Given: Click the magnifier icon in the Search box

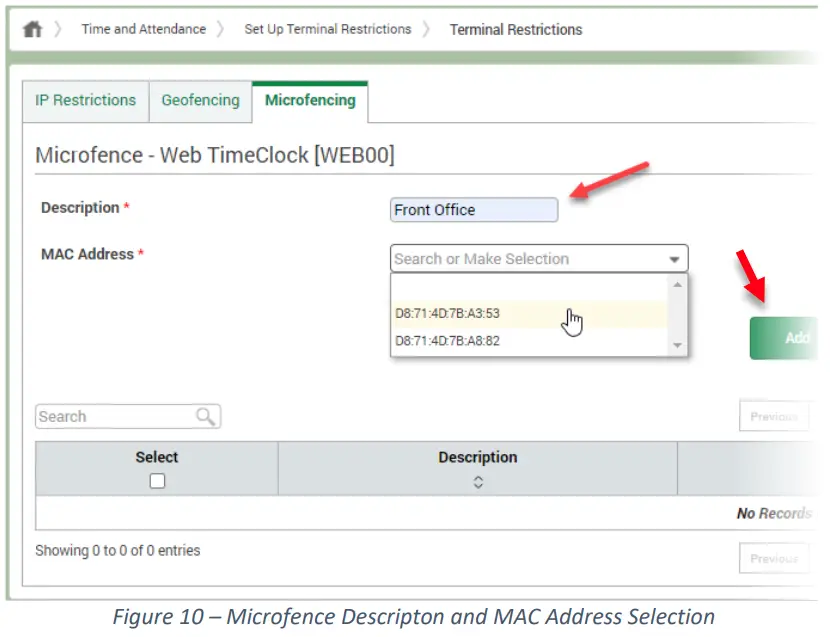Looking at the screenshot, I should (206, 416).
